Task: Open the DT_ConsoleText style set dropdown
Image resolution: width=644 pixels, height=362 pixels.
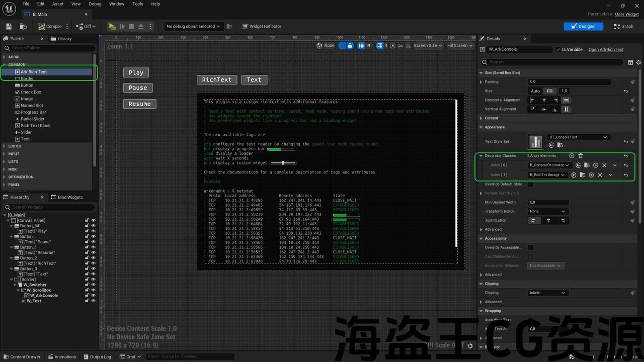Action: pyautogui.click(x=579, y=137)
